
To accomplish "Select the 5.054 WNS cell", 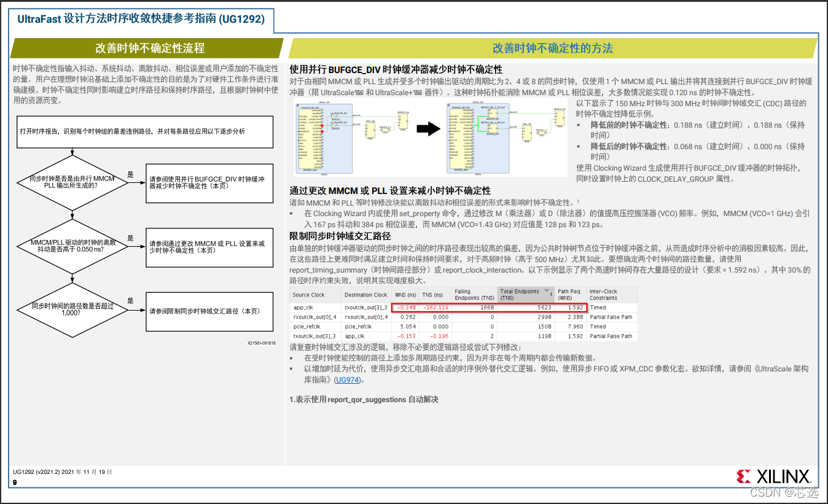I will click(x=407, y=327).
